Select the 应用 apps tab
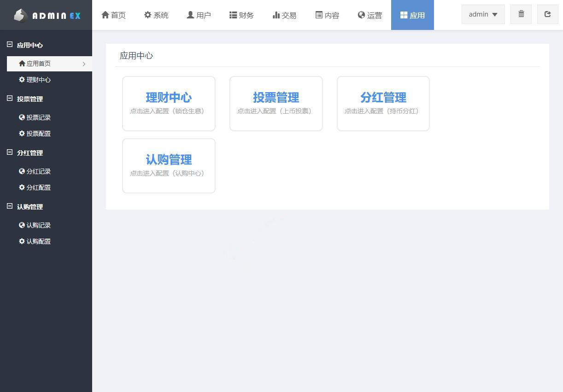The height and width of the screenshot is (392, 563). click(x=412, y=15)
